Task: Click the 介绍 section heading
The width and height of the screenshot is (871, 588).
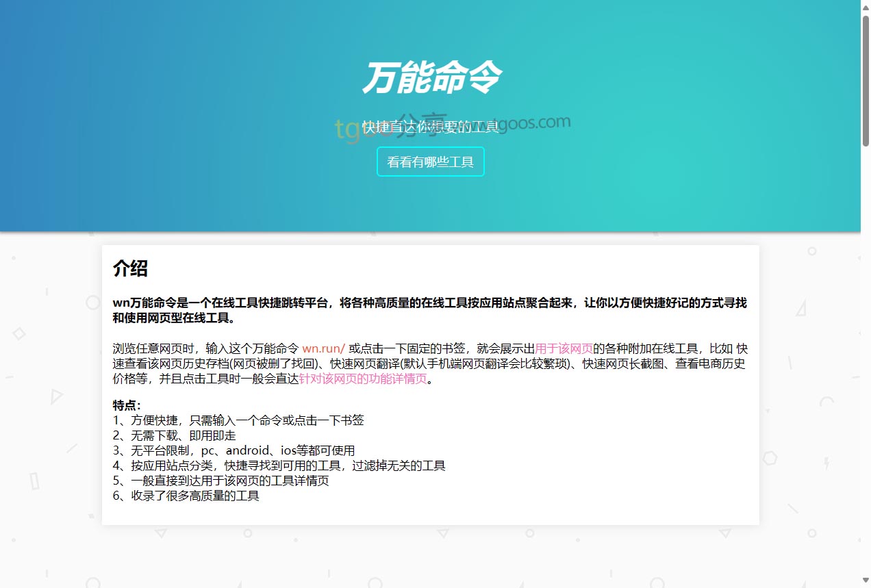Action: pos(130,268)
